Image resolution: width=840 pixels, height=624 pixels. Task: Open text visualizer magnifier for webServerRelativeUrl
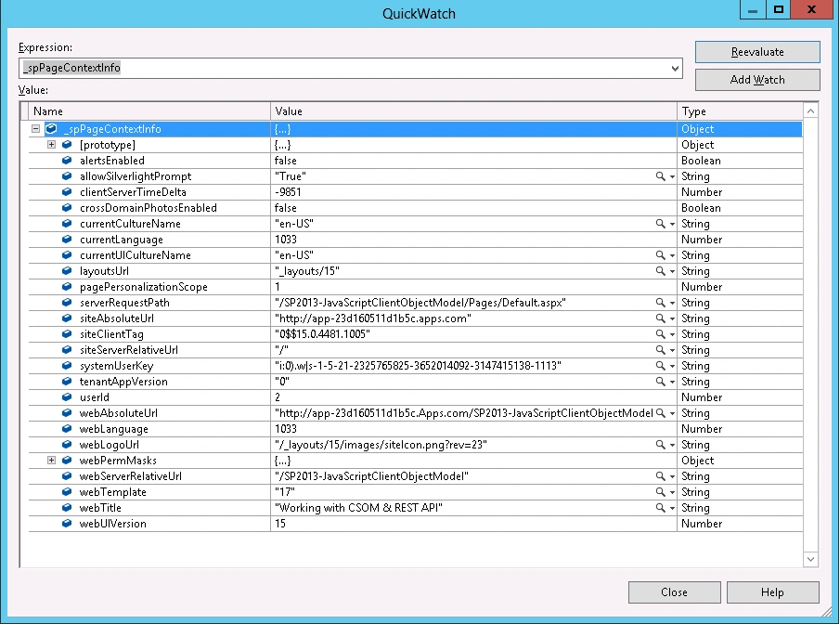(661, 476)
